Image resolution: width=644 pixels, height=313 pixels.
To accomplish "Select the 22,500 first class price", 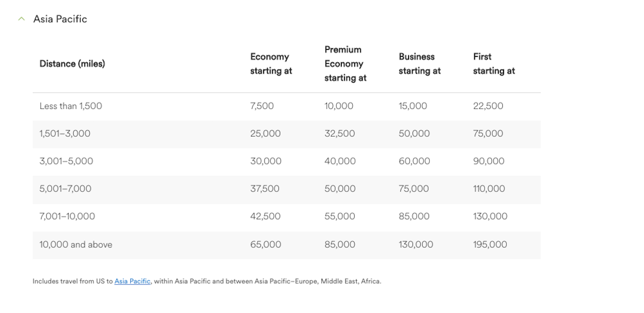I will 488,106.
